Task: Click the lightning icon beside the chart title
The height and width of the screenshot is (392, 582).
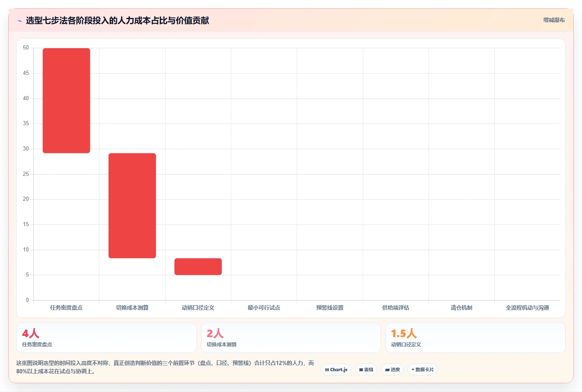Action: [x=20, y=21]
